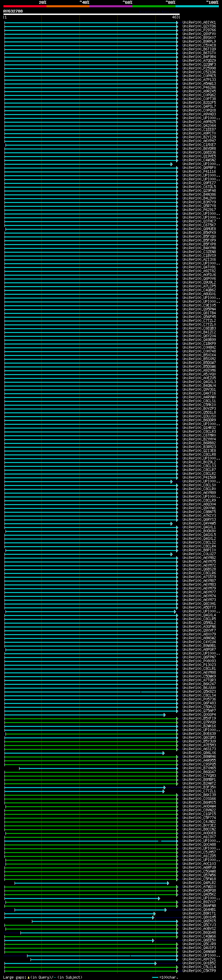Click the UniRef100_Q6EE50 label
The width and height of the screenshot is (222, 980).
[199, 940]
